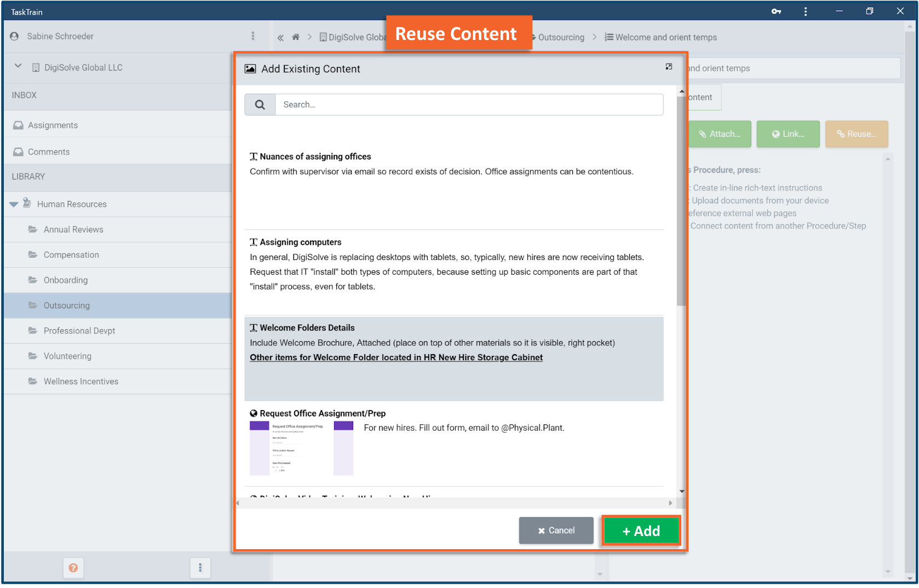Screen dimensions: 919x588
Task: Collapse the DigiSolve Global LLC chevron
Action: 18,66
